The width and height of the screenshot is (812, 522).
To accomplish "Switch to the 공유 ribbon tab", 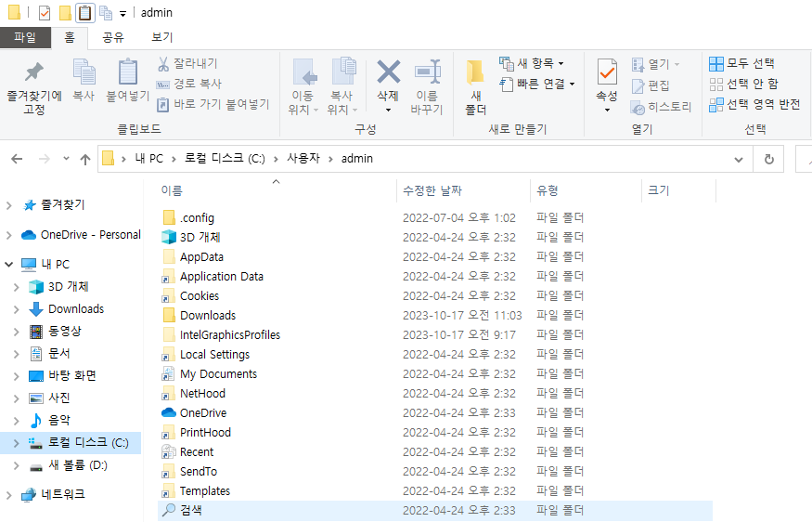I will [x=113, y=37].
